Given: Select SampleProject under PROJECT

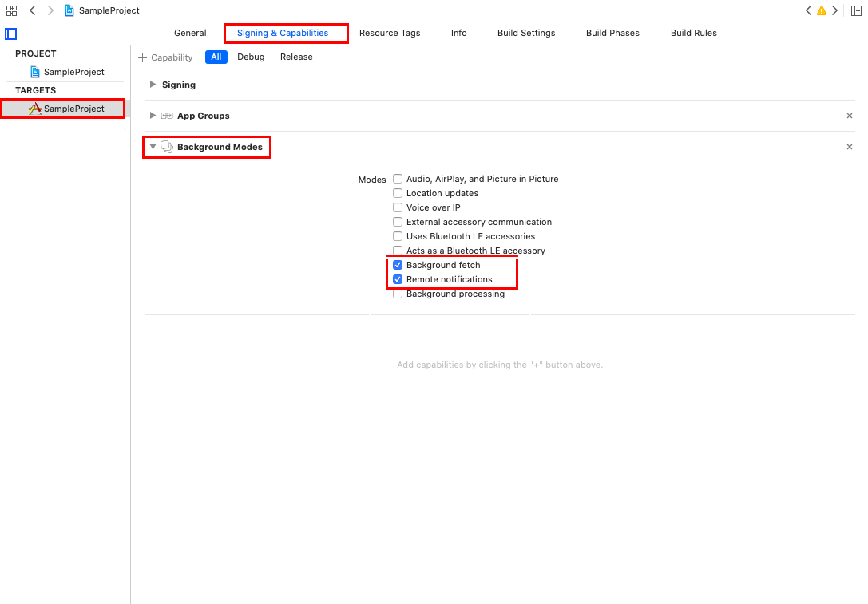Looking at the screenshot, I should coord(68,72).
